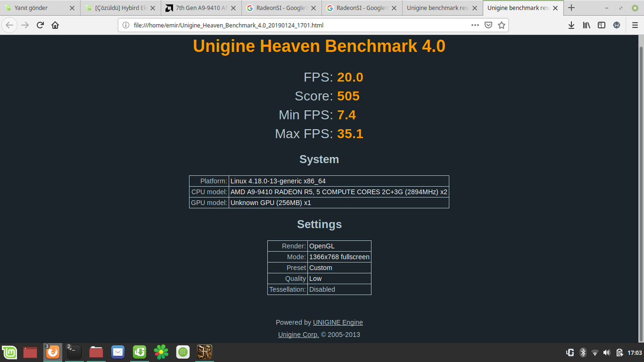Open the first red file manager launcher

30,352
